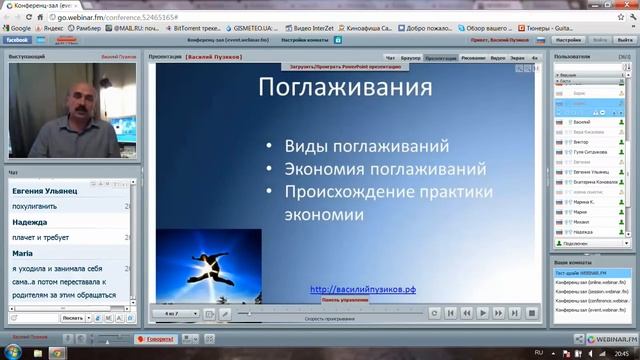Click the WEBINAR.FM logo
This screenshot has height=360, width=640.
pos(612,339)
